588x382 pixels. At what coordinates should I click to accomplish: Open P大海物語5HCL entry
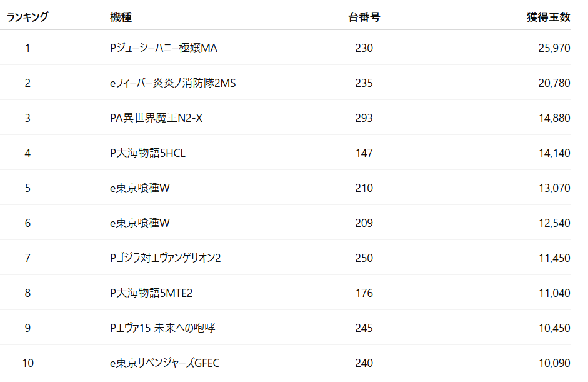(x=147, y=153)
